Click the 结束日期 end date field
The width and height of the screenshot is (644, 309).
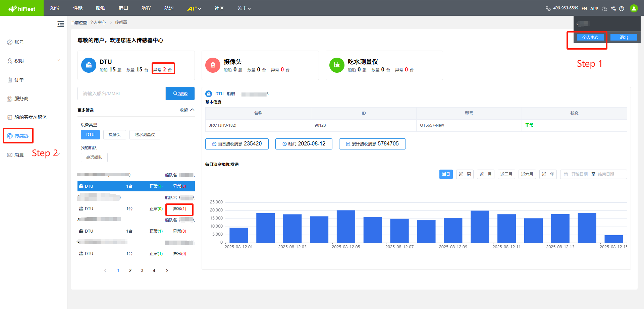click(x=606, y=174)
